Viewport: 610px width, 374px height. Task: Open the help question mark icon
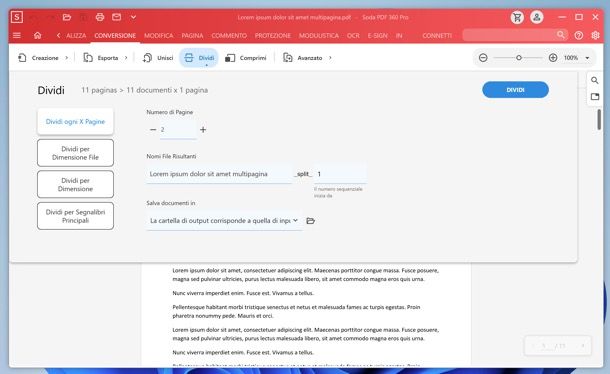(579, 35)
